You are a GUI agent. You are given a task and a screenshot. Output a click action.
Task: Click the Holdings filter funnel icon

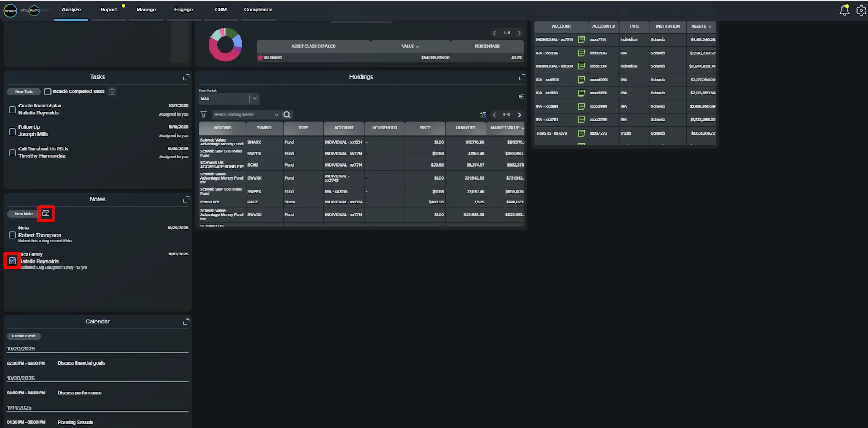(203, 114)
